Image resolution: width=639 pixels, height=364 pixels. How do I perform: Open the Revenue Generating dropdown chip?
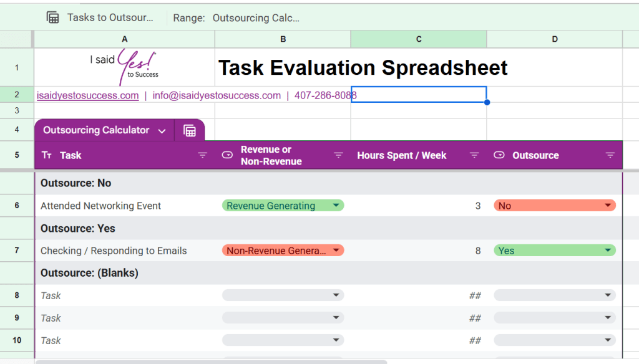pyautogui.click(x=283, y=206)
